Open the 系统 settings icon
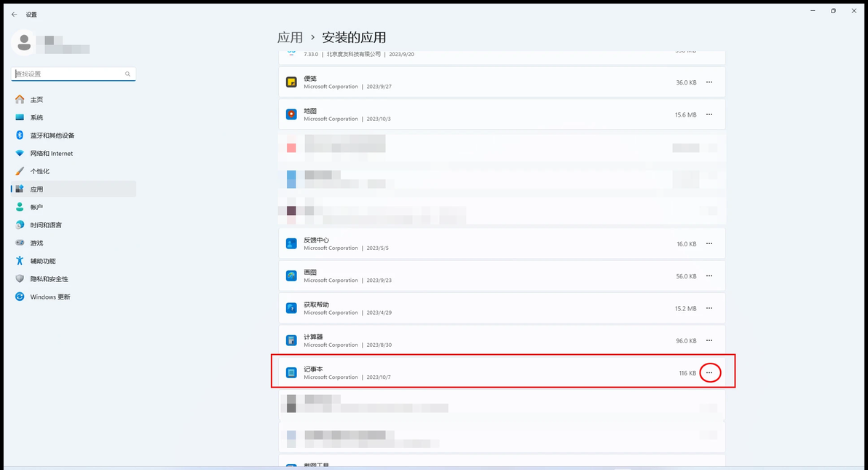Screen dimensions: 868x470 coord(20,117)
